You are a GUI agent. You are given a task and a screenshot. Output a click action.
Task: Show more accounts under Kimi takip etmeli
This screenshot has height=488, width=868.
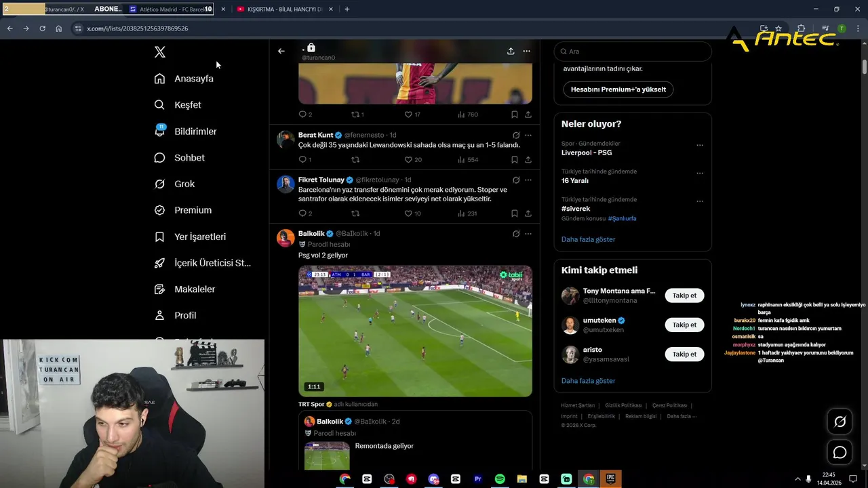pyautogui.click(x=588, y=381)
